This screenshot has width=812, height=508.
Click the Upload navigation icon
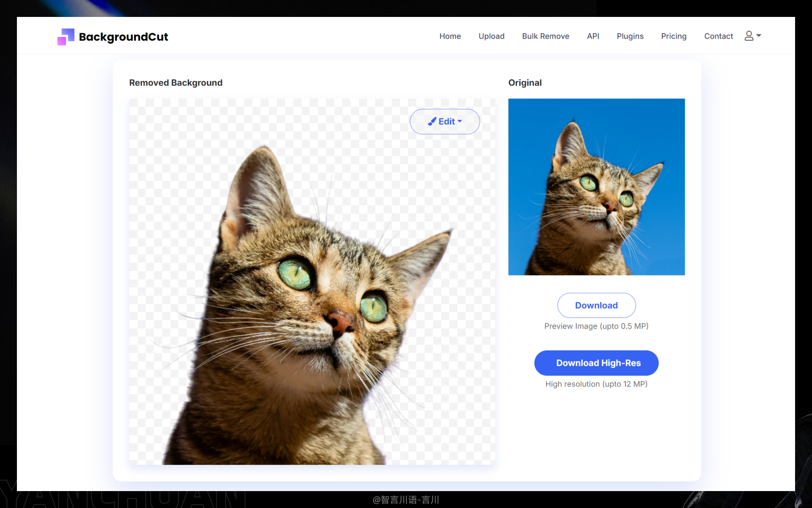[491, 36]
